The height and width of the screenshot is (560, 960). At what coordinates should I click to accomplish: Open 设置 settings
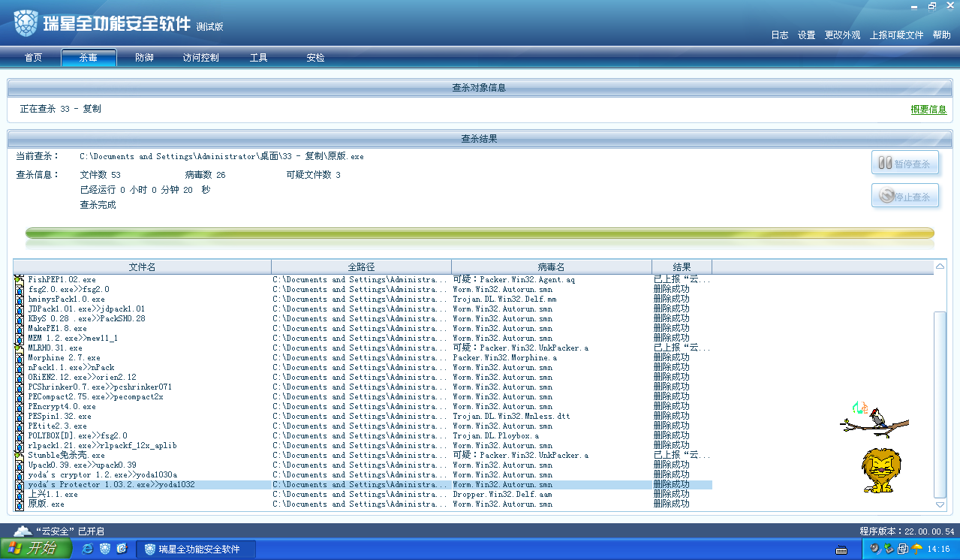click(807, 35)
